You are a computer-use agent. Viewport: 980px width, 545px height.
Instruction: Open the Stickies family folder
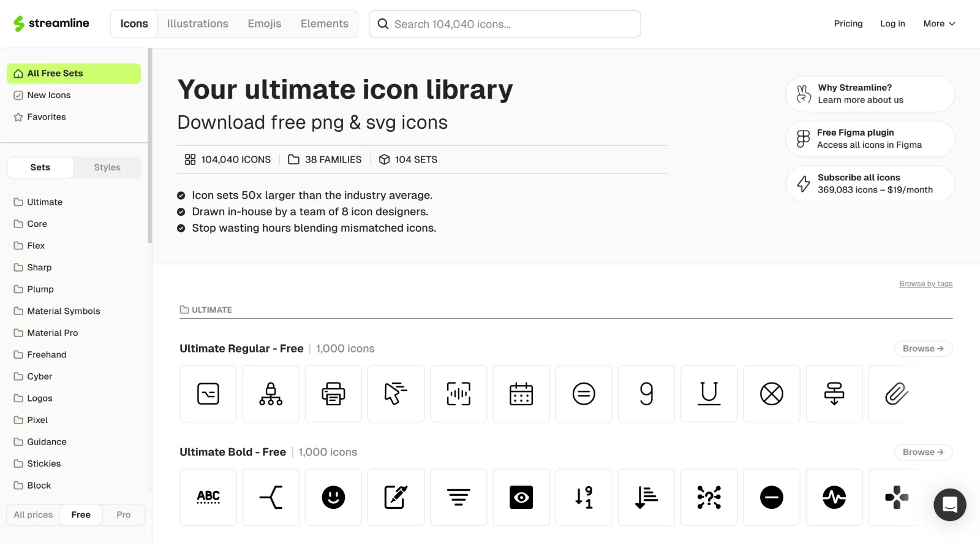[37, 463]
